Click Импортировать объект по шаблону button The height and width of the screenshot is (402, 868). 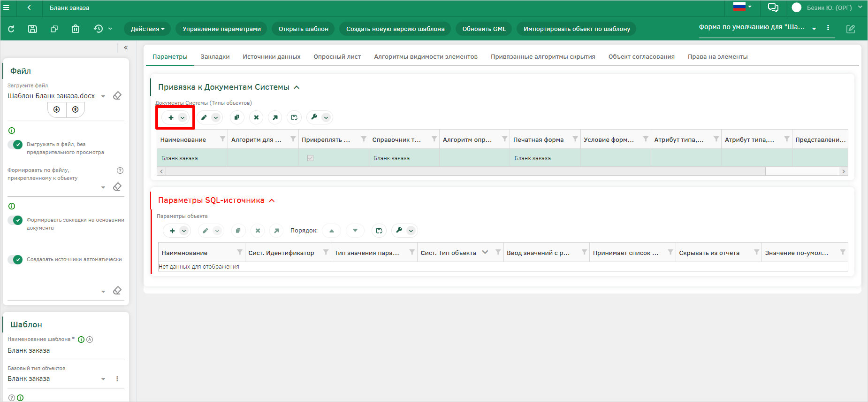pos(577,29)
